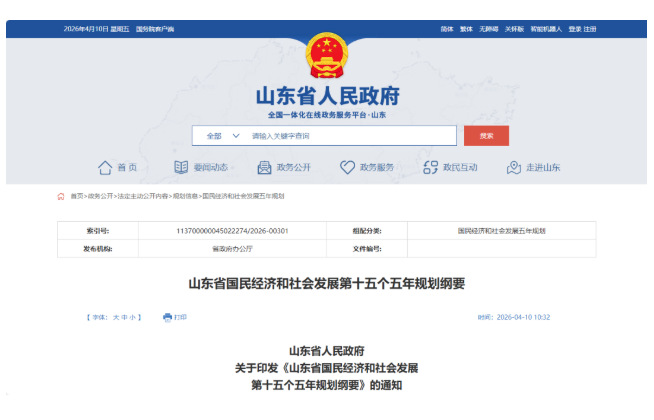This screenshot has height=420, width=654.
Task: Switch to 繁体 traditional Chinese
Action: coord(465,29)
